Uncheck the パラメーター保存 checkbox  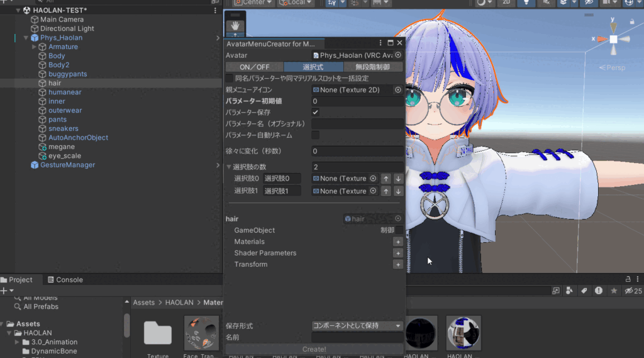coord(315,112)
